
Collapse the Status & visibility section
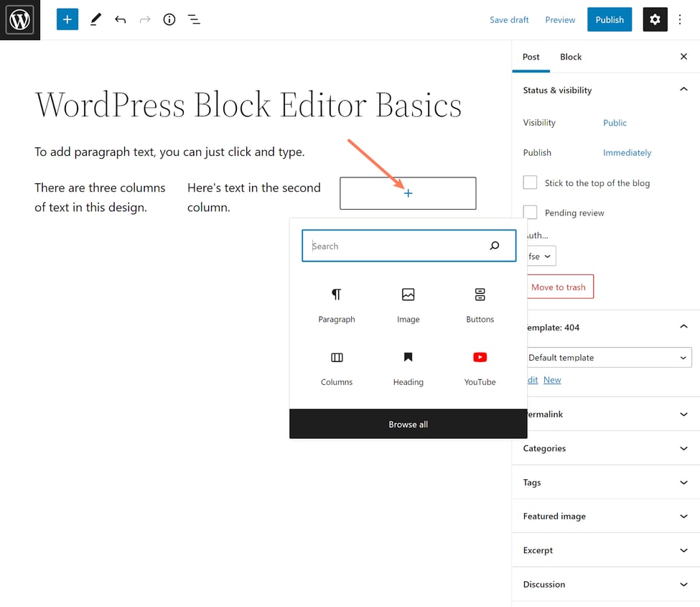point(683,90)
